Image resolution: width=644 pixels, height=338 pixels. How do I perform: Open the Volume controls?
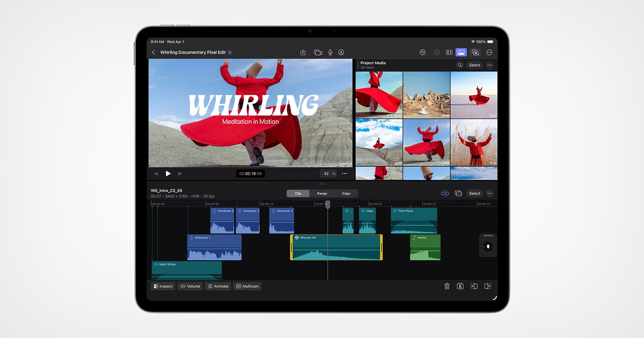190,286
